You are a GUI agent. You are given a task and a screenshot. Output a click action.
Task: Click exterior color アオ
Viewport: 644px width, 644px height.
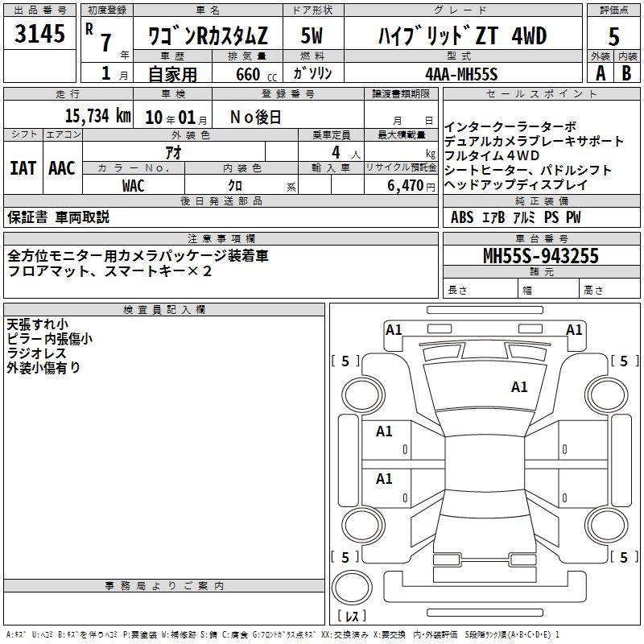(x=173, y=153)
